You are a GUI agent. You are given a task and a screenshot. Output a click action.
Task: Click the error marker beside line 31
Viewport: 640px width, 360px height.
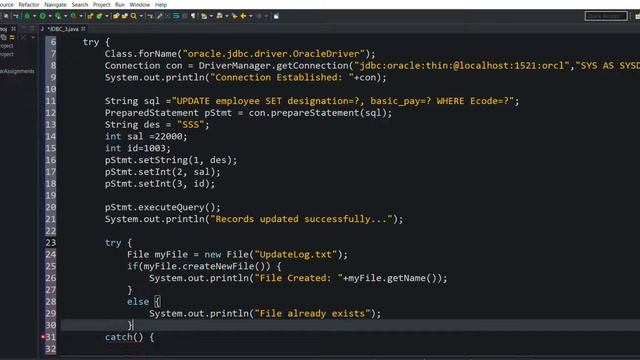click(42, 337)
